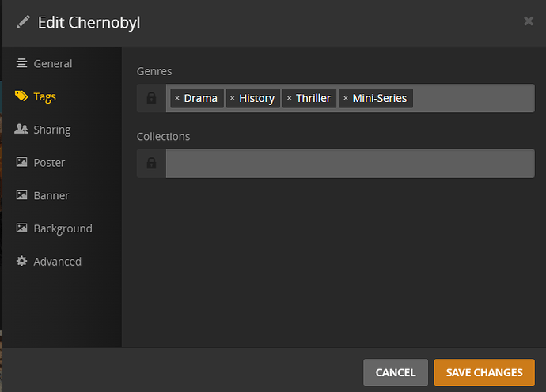
Task: Click the Cancel button
Action: point(396,372)
